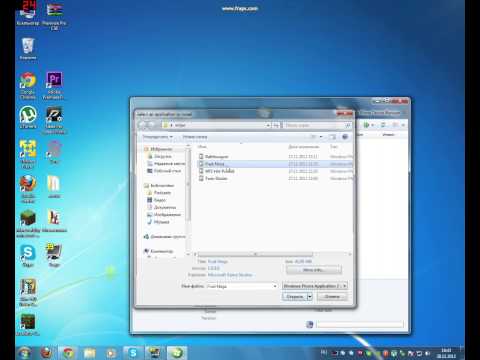This screenshot has height=360, width=480.
Task: Open the Windows Phone Application file type dropdown
Action: (x=315, y=286)
